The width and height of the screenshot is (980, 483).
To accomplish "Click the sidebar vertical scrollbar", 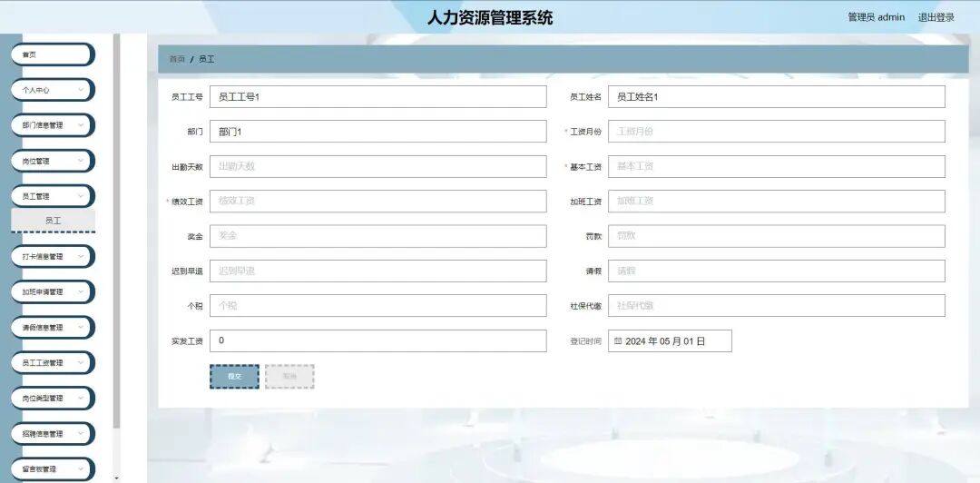I will [x=116, y=232].
